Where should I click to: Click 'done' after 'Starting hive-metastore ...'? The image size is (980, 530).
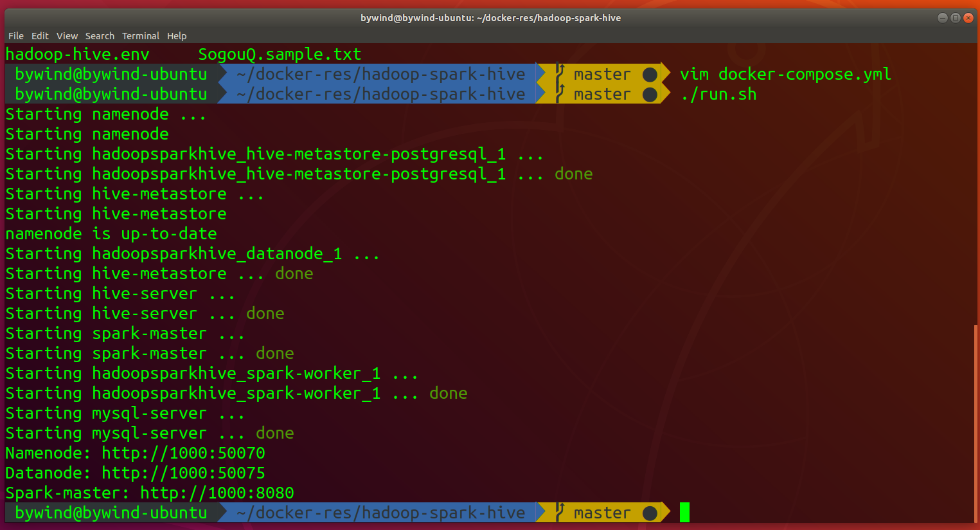(294, 274)
